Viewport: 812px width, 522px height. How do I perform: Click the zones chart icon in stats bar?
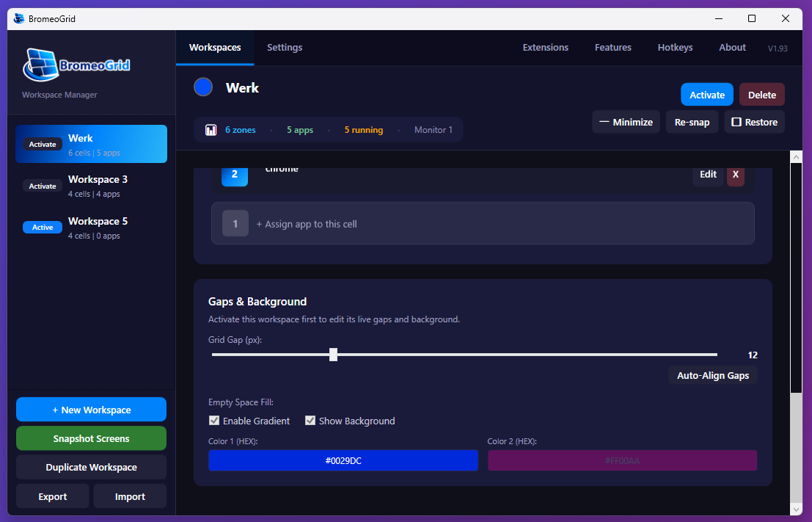211,130
